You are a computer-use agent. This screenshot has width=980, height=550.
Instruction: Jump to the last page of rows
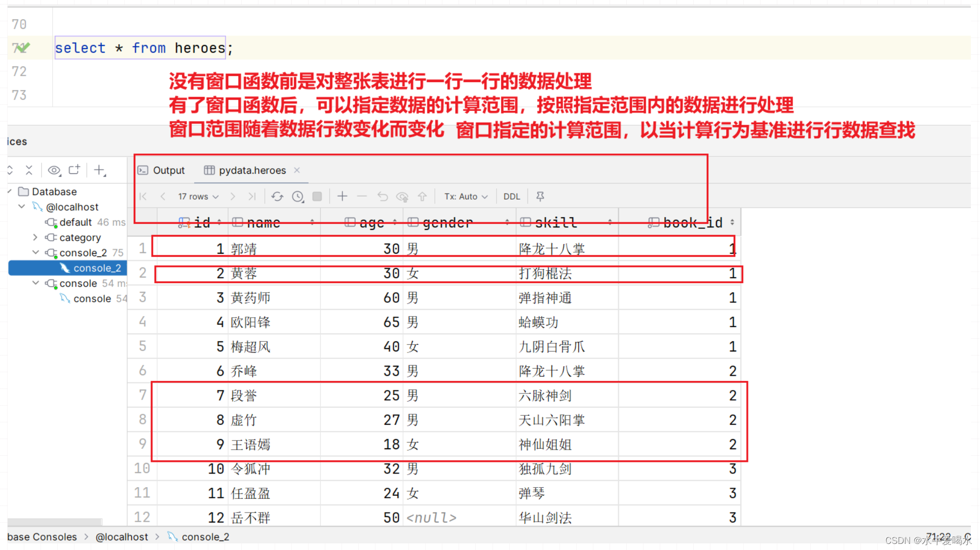(x=252, y=197)
